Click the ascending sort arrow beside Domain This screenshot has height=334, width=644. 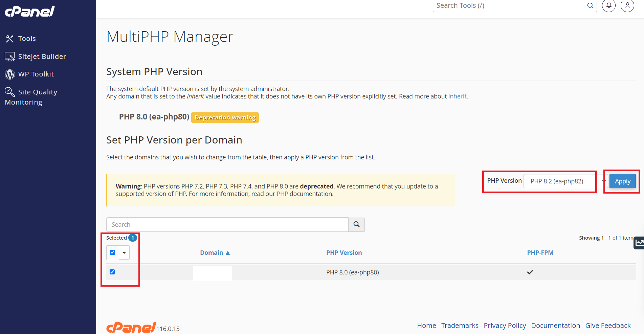point(228,253)
